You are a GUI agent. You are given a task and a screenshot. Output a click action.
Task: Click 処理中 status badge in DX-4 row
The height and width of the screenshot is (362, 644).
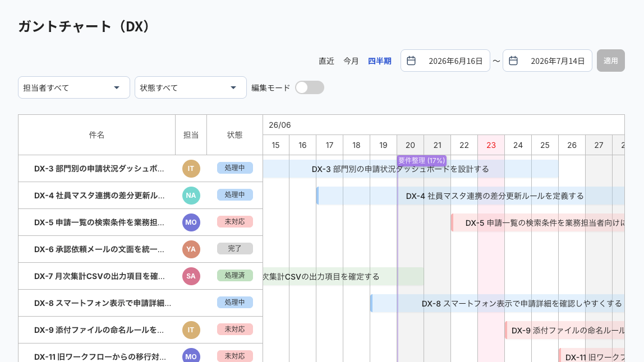coord(235,195)
